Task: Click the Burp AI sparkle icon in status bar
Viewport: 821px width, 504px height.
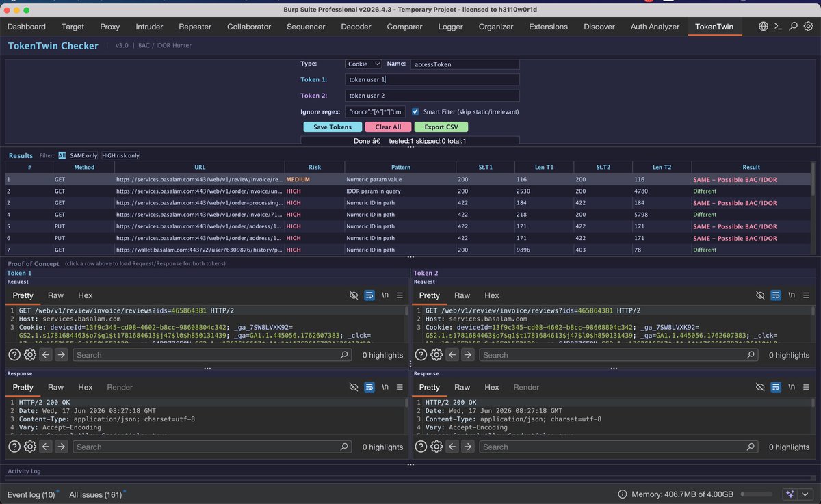Action: click(790, 494)
